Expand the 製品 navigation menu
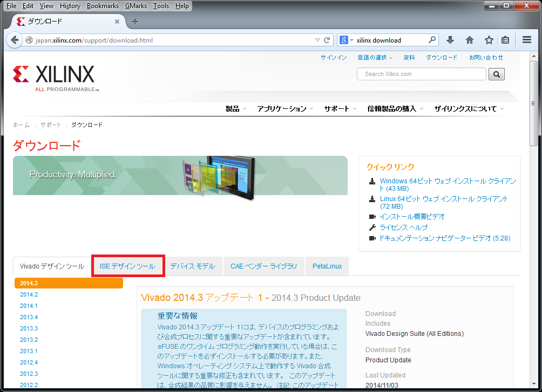The height and width of the screenshot is (392, 542). 236,109
